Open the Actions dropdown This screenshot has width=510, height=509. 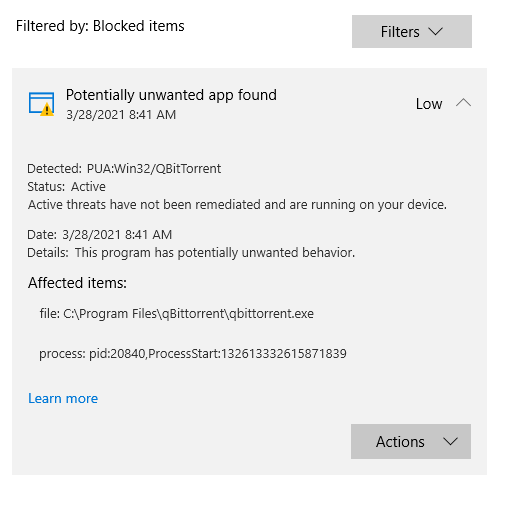point(411,441)
